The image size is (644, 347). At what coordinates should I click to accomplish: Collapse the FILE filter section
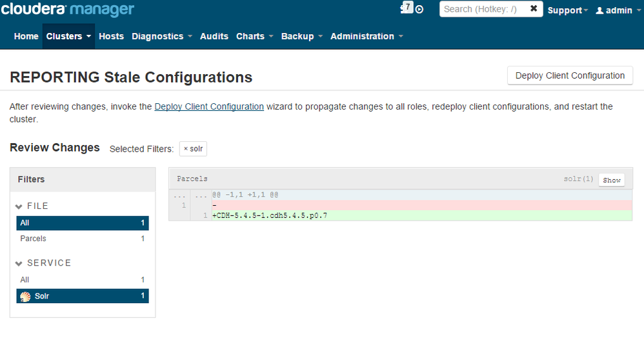point(19,206)
